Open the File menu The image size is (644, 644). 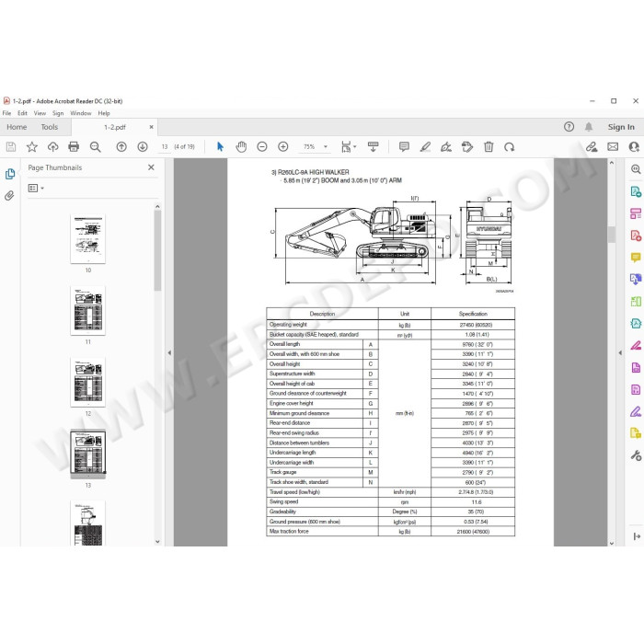pos(7,113)
